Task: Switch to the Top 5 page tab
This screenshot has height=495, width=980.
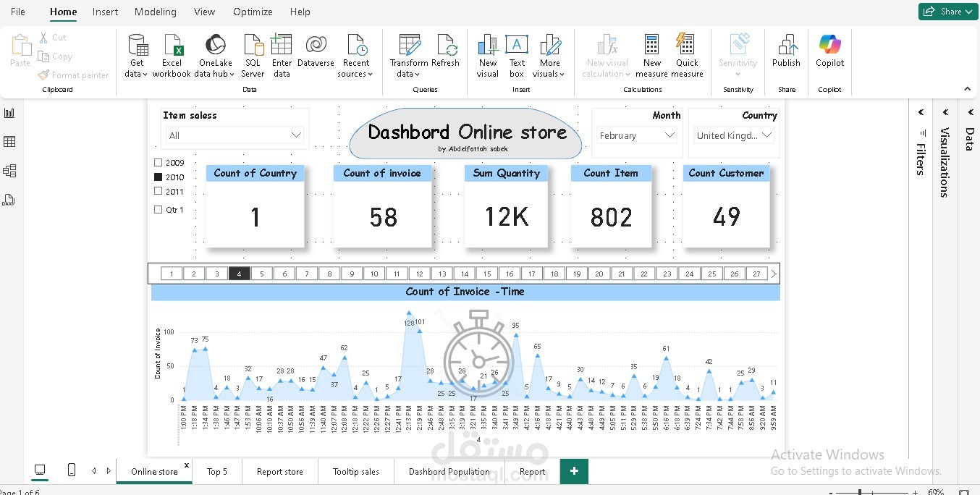Action: [217, 471]
